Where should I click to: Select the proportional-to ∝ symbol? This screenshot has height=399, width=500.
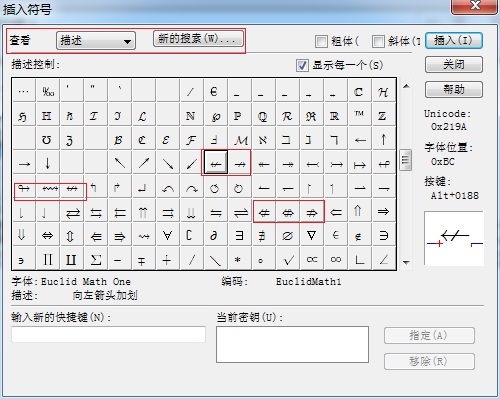[x=311, y=259]
